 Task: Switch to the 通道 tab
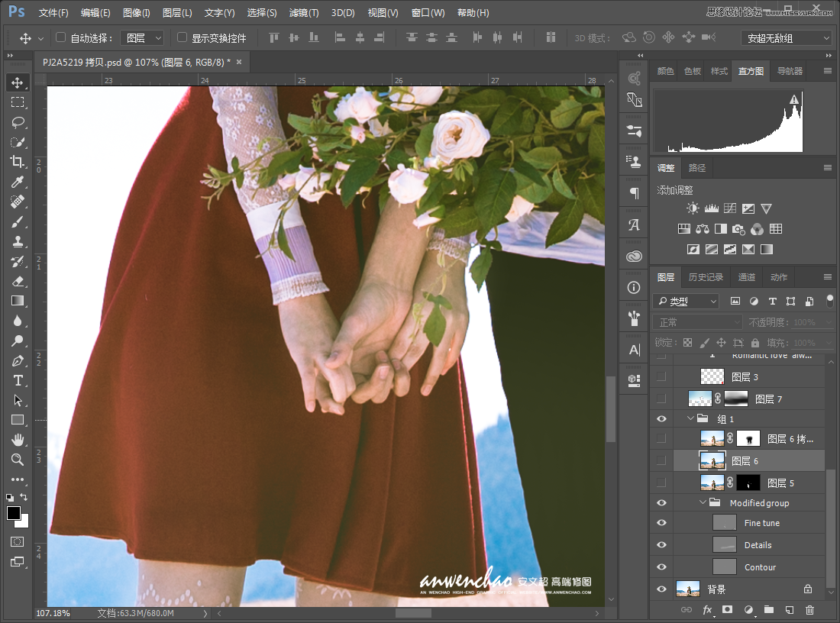[x=746, y=277]
